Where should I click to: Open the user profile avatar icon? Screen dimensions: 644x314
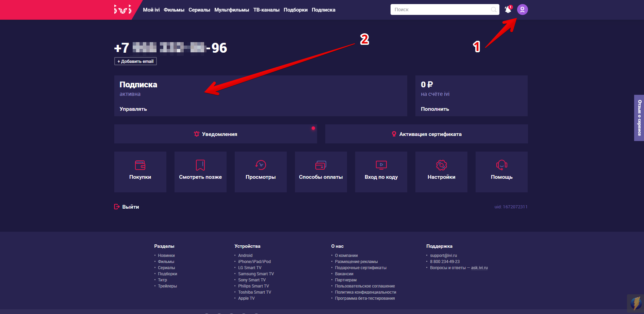click(523, 10)
